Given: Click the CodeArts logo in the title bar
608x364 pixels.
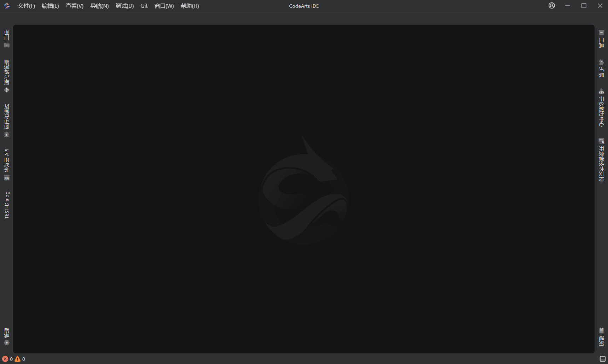Looking at the screenshot, I should [x=7, y=6].
